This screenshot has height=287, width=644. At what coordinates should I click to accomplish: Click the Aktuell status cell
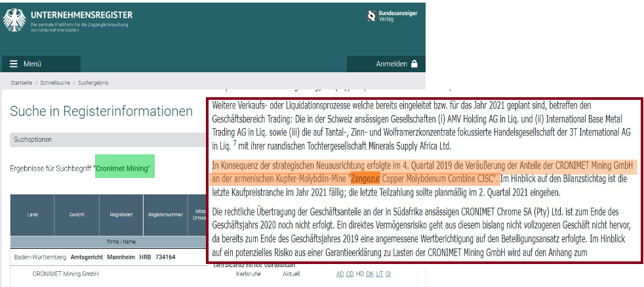(x=292, y=274)
